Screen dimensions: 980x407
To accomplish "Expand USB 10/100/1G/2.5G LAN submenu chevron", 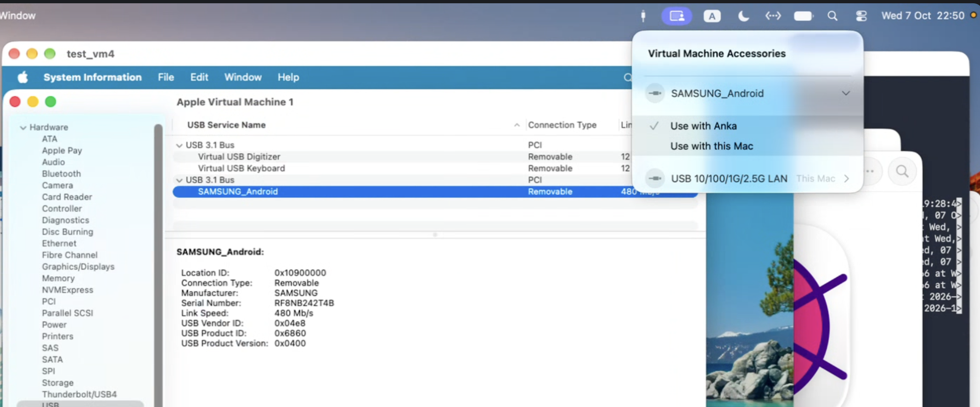I will click(x=847, y=179).
